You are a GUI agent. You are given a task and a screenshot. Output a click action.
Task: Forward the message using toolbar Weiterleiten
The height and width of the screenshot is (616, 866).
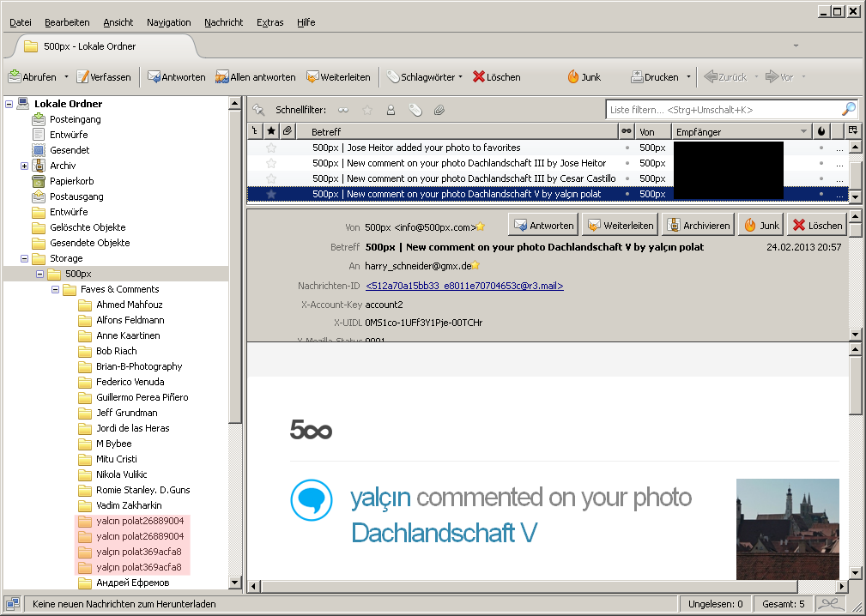[338, 77]
